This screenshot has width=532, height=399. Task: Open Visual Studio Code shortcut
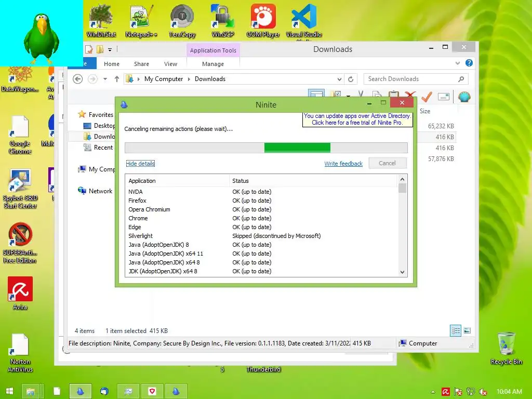303,21
